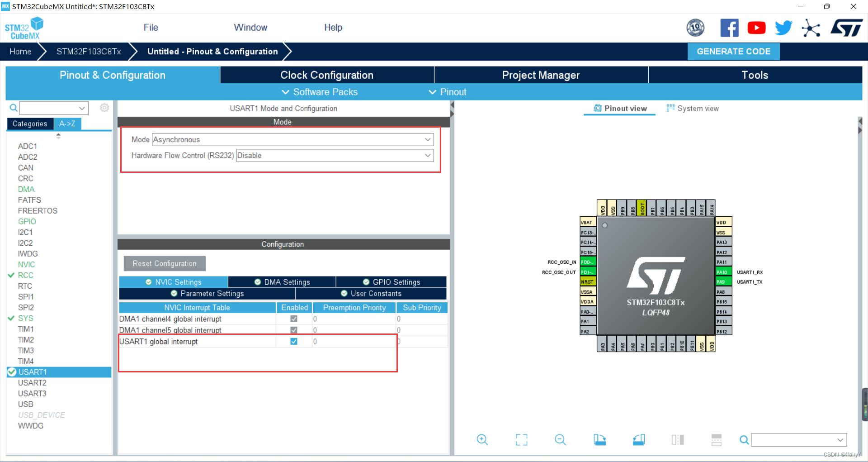The height and width of the screenshot is (462, 868).
Task: Open the File menu
Action: click(151, 28)
